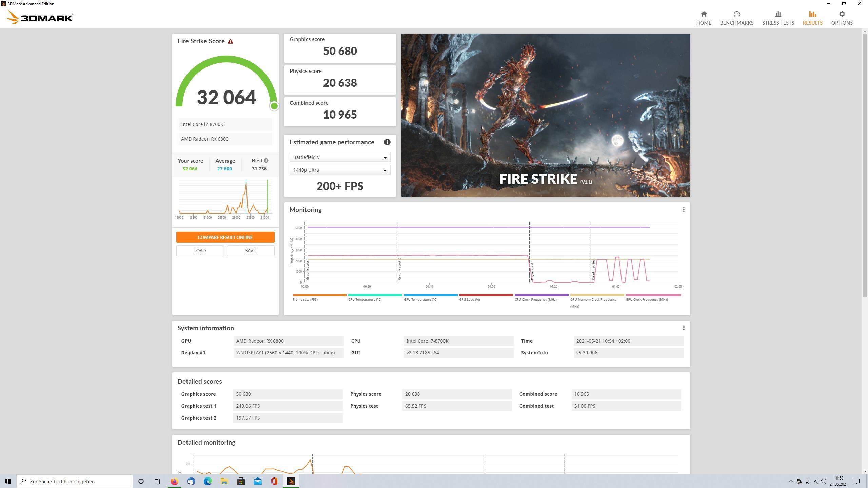Screen dimensions: 868x488
Task: Open File Explorer from the taskbar
Action: [x=224, y=481]
